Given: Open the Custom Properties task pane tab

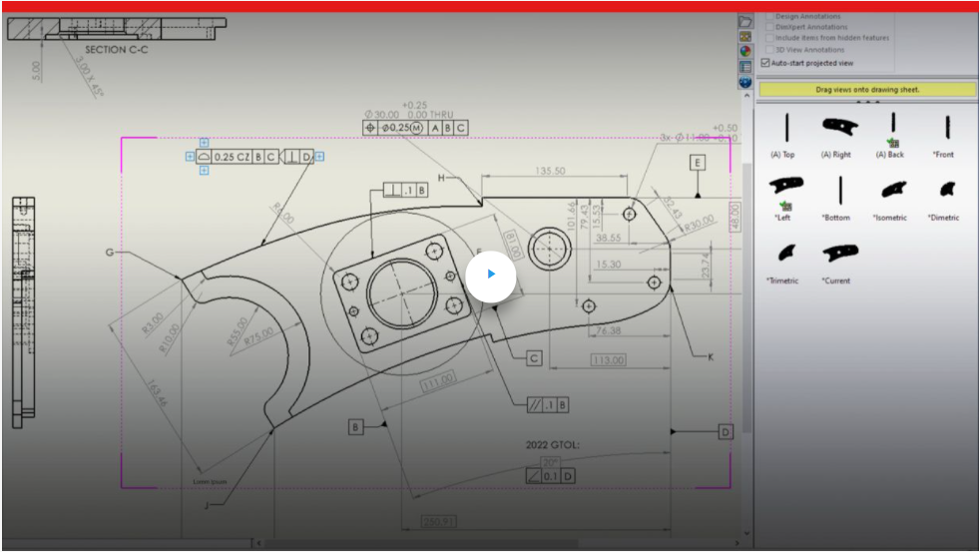Looking at the screenshot, I should pyautogui.click(x=744, y=67).
